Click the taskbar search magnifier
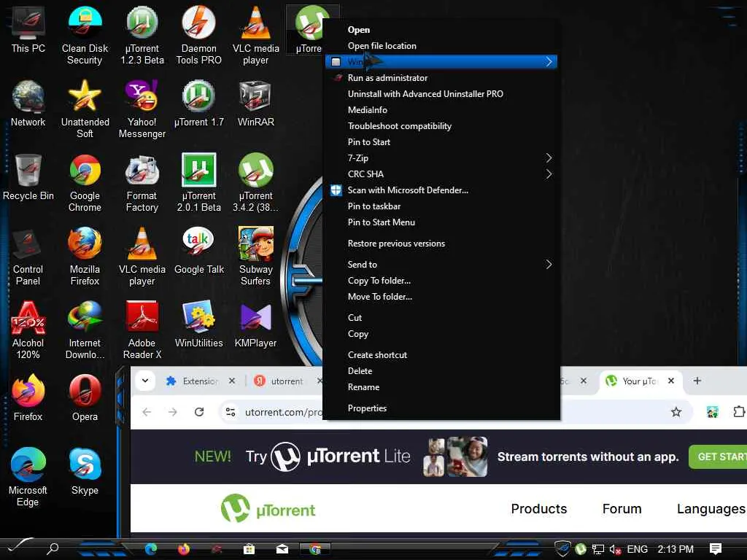This screenshot has width=747, height=560. (x=53, y=549)
